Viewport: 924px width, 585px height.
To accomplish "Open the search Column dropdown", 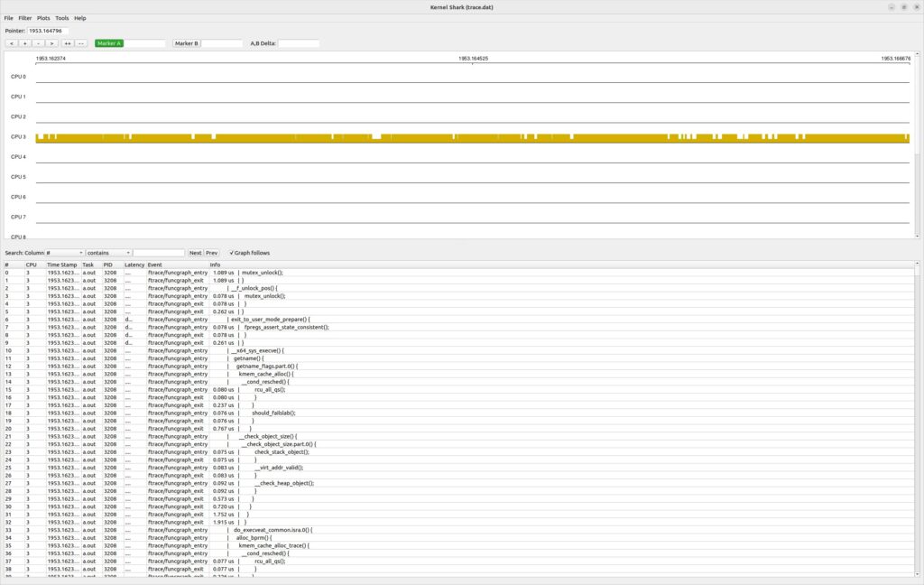I will click(x=64, y=253).
